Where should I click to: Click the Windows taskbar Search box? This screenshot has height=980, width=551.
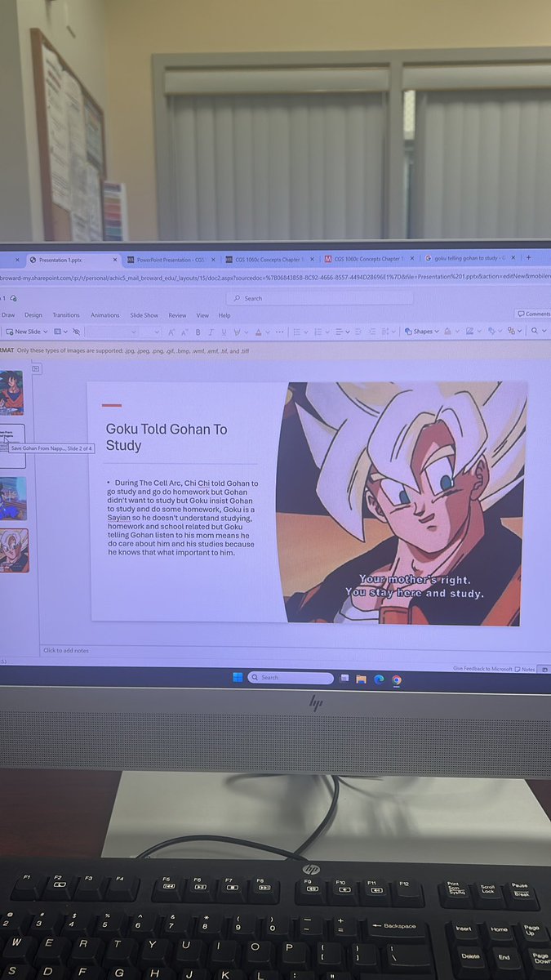click(291, 678)
